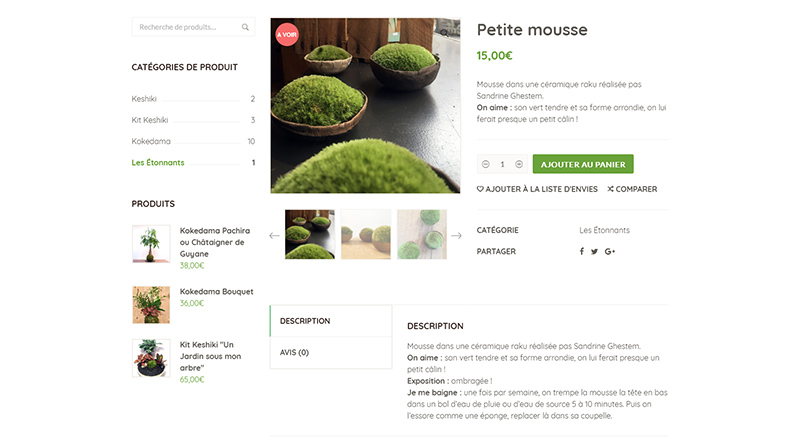
Task: Share product on Facebook
Action: pyautogui.click(x=582, y=251)
